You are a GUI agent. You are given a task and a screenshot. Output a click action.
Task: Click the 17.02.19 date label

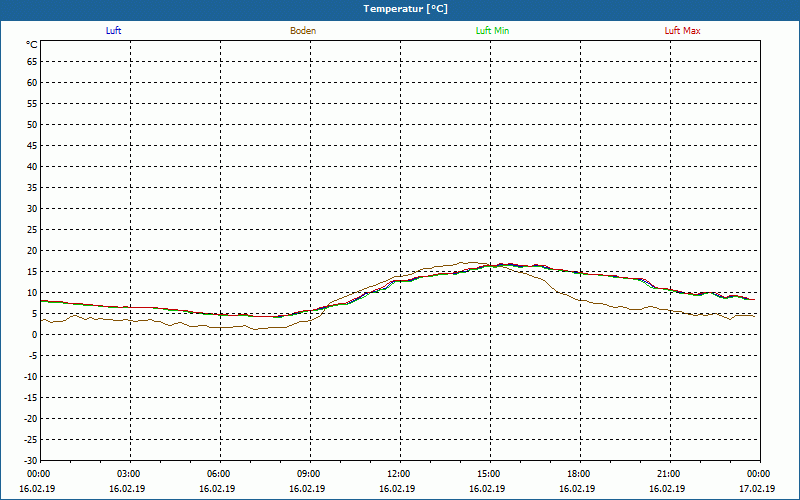757,489
